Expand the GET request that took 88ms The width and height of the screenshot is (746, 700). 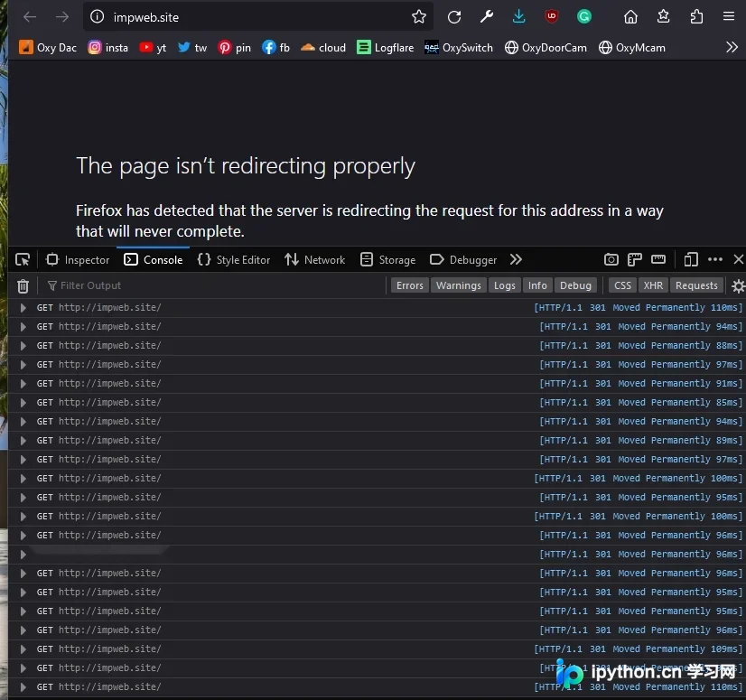pos(23,346)
